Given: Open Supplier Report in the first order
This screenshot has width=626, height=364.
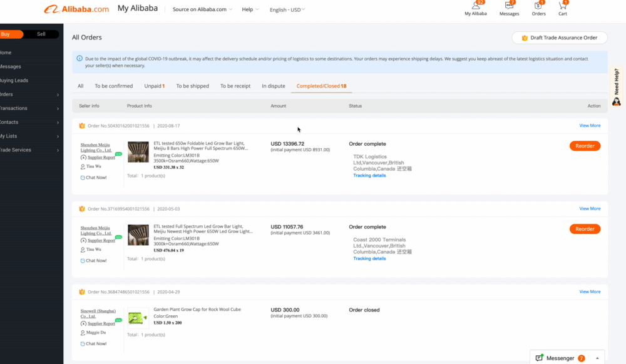Looking at the screenshot, I should click(x=101, y=158).
